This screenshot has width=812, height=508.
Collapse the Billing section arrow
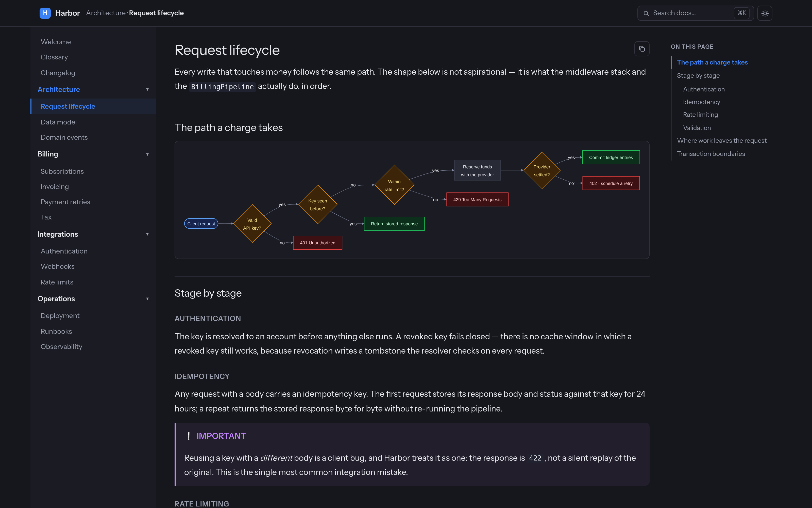tap(147, 154)
